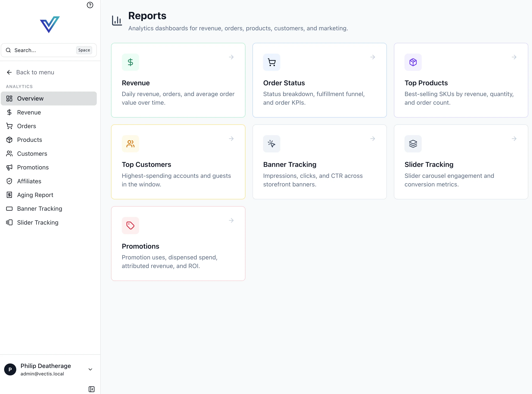
Task: Open the Banner Tracking card title
Action: tap(290, 165)
